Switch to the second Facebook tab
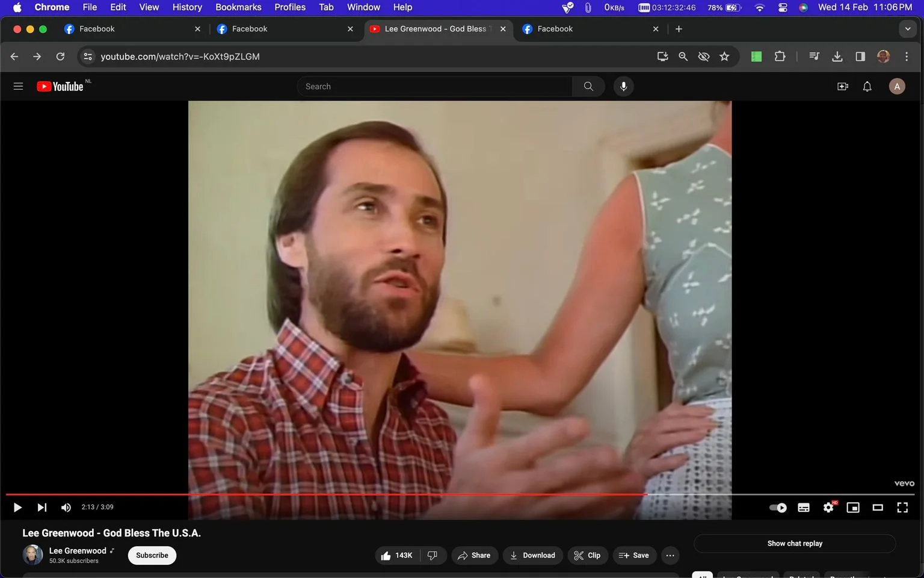Image resolution: width=924 pixels, height=578 pixels. tap(284, 29)
